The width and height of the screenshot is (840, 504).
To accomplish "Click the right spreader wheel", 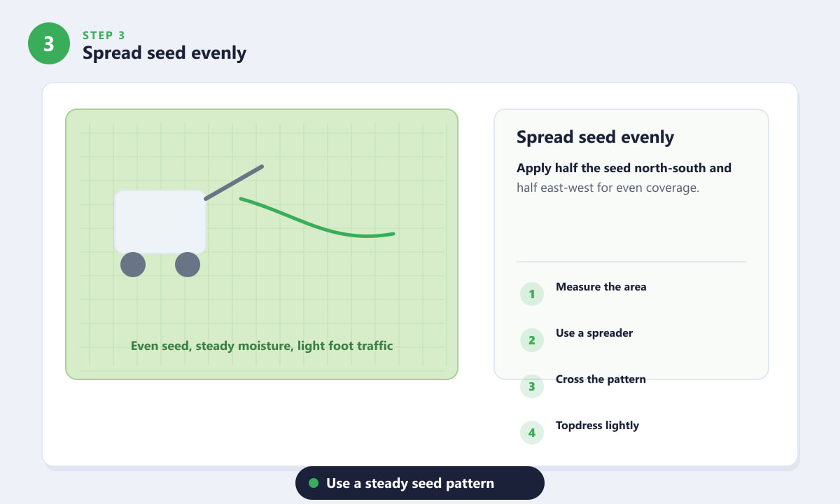I will tap(188, 265).
